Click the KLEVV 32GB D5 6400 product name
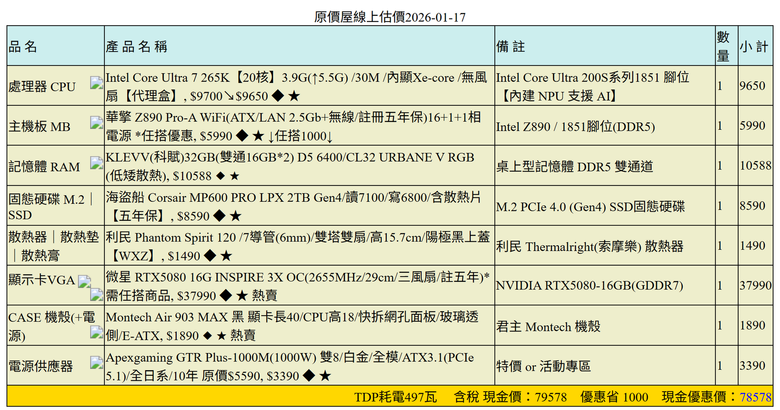The height and width of the screenshot is (410, 780). [x=290, y=167]
